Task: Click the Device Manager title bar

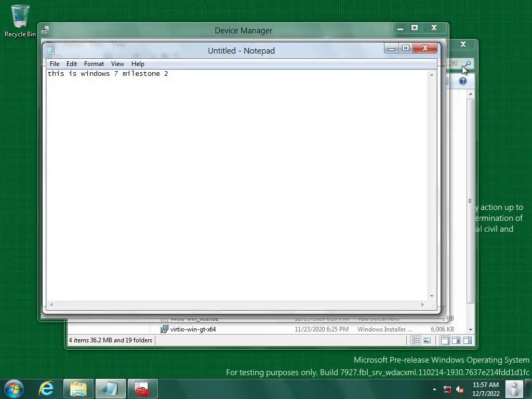Action: pos(243,31)
